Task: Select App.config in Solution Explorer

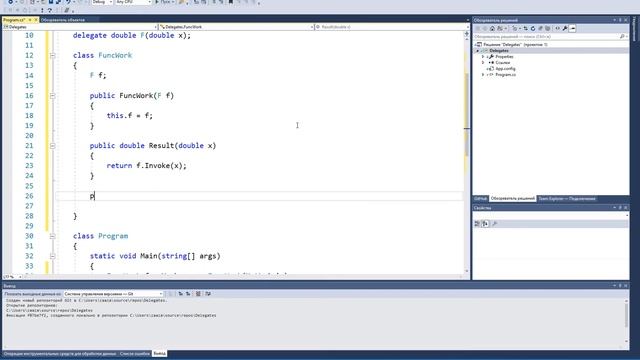Action: [x=505, y=69]
